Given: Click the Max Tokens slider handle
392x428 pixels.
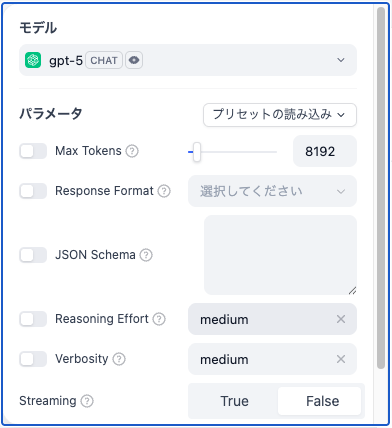Looking at the screenshot, I should click(197, 152).
